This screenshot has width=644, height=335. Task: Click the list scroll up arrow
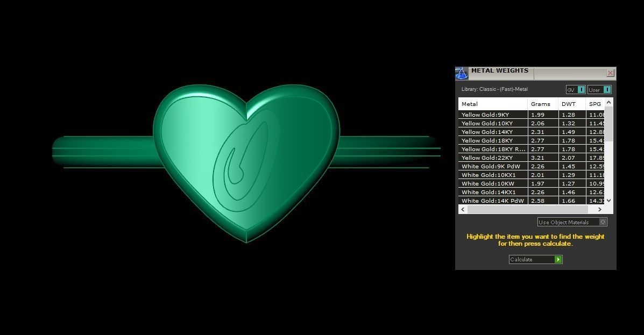pos(608,102)
